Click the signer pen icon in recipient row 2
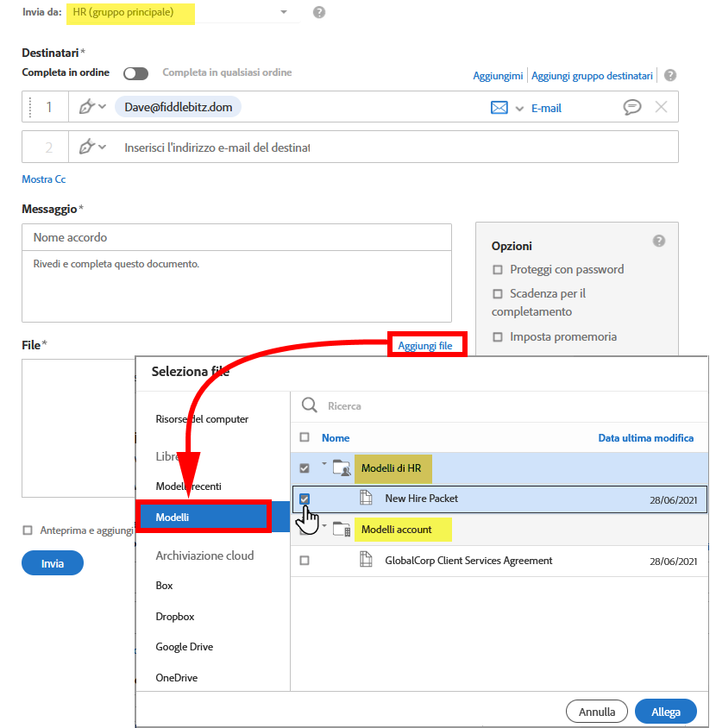Image resolution: width=716 pixels, height=728 pixels. [86, 147]
